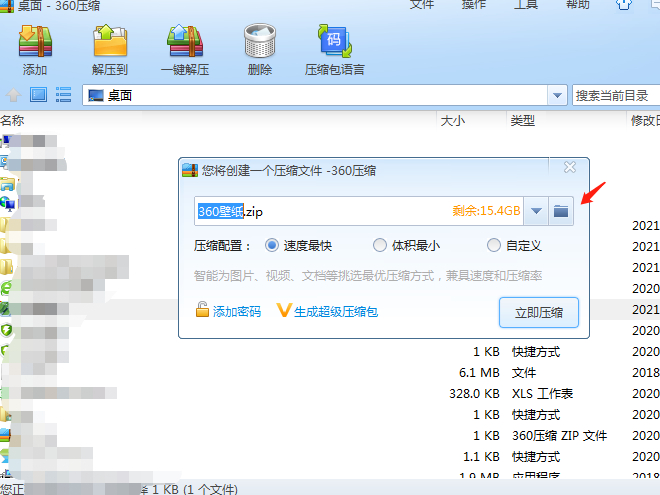Expand the 桌面 address bar dropdown
Image resolution: width=660 pixels, height=495 pixels.
click(x=557, y=96)
